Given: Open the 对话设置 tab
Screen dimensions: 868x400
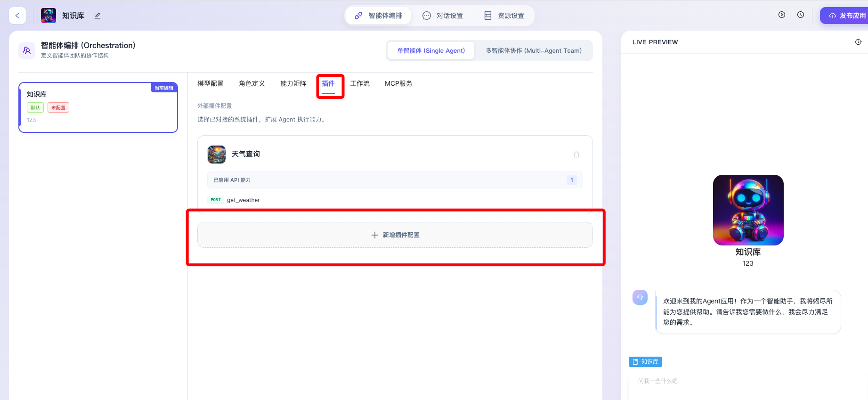Looking at the screenshot, I should (x=443, y=16).
